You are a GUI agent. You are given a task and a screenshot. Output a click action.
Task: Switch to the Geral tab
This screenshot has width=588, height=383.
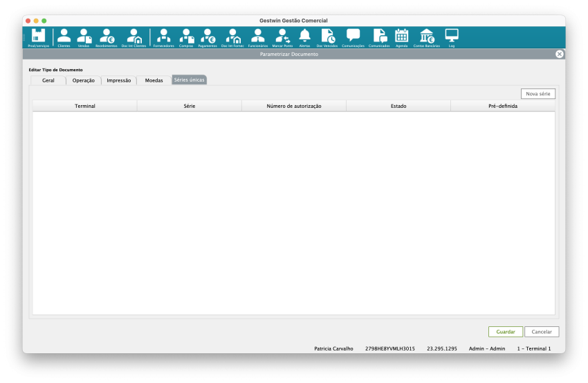[x=48, y=80]
